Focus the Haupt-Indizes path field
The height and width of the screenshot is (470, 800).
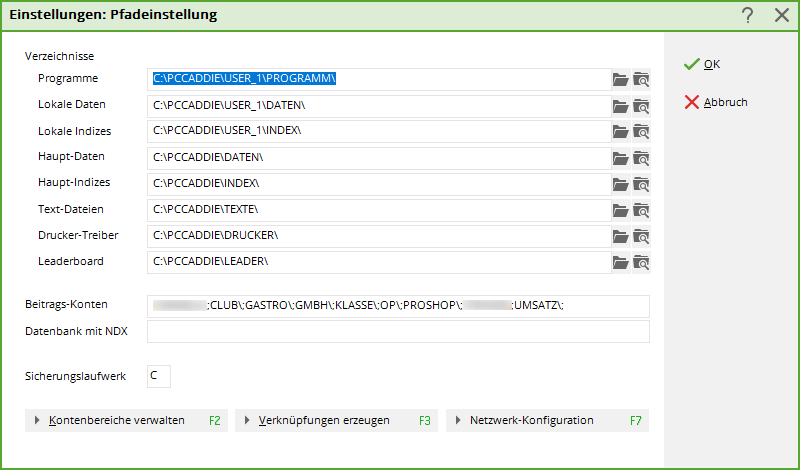coord(379,184)
